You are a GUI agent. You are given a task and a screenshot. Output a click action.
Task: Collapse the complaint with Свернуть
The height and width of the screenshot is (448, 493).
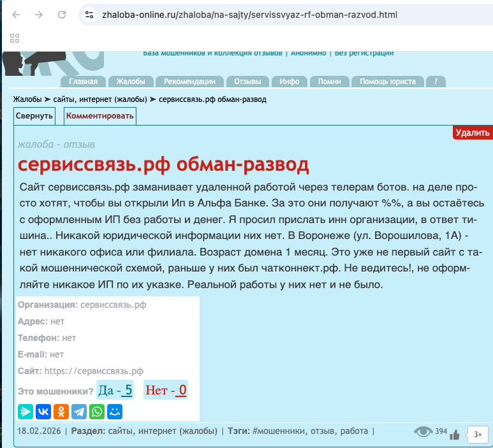[34, 116]
